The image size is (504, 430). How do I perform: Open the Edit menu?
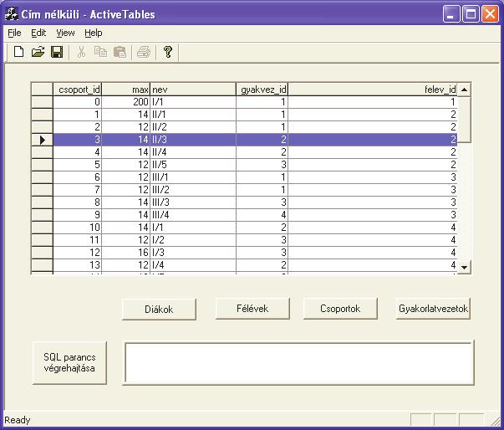click(38, 33)
